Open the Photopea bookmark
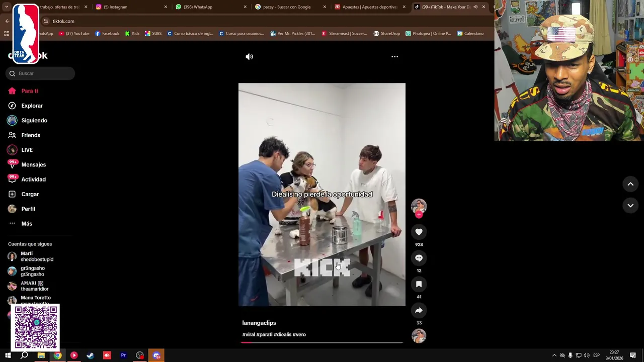This screenshot has width=644, height=362. tap(428, 34)
